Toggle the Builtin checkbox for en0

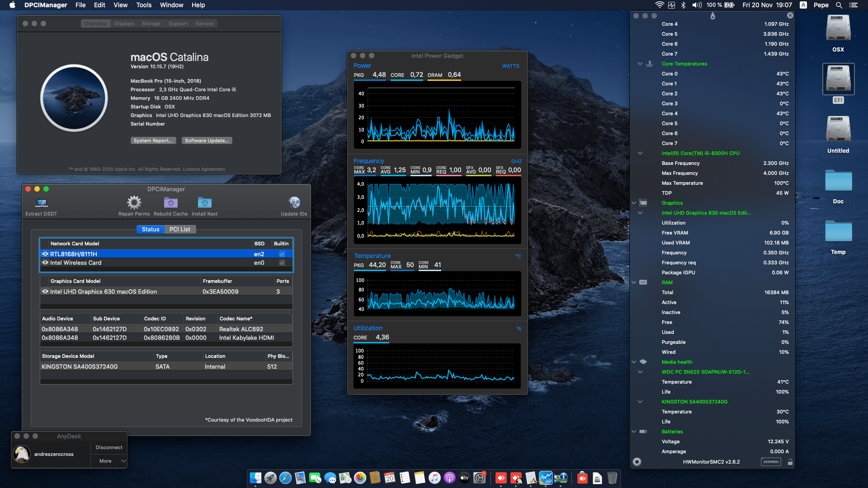point(282,263)
